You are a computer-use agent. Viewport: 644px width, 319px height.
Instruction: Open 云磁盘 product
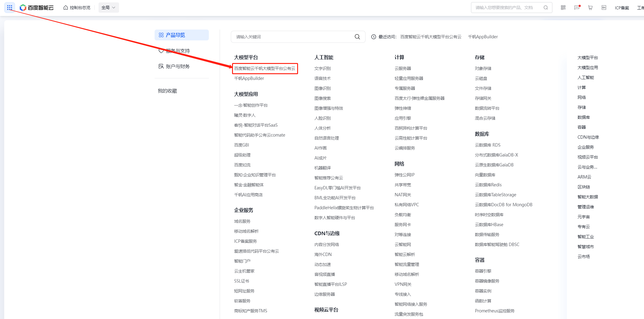(x=481, y=78)
